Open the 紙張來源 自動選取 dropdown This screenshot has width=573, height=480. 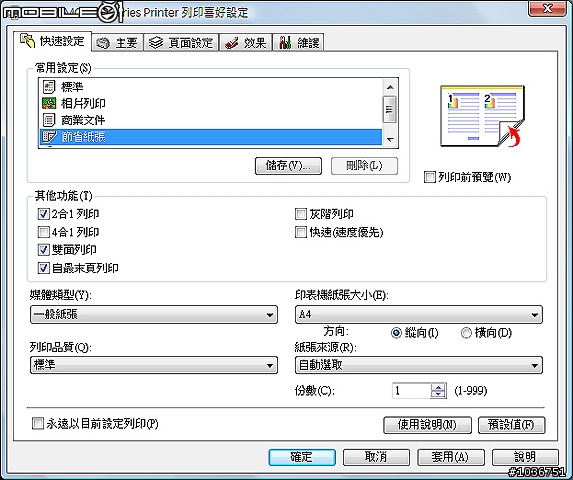point(419,365)
